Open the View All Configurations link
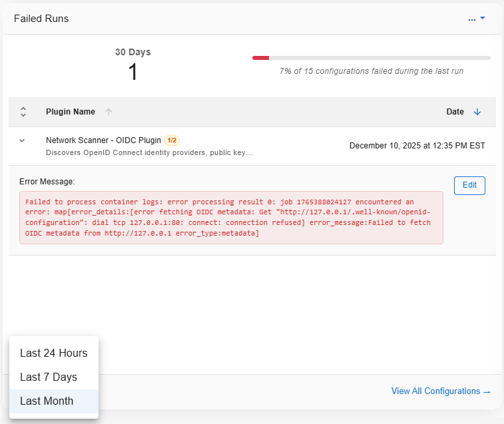The image size is (504, 424). [441, 391]
